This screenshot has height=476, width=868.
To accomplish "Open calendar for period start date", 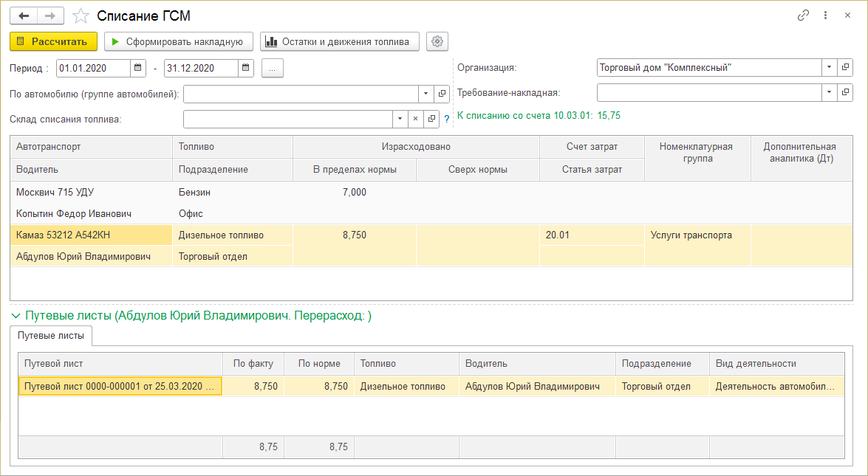I will pyautogui.click(x=138, y=68).
